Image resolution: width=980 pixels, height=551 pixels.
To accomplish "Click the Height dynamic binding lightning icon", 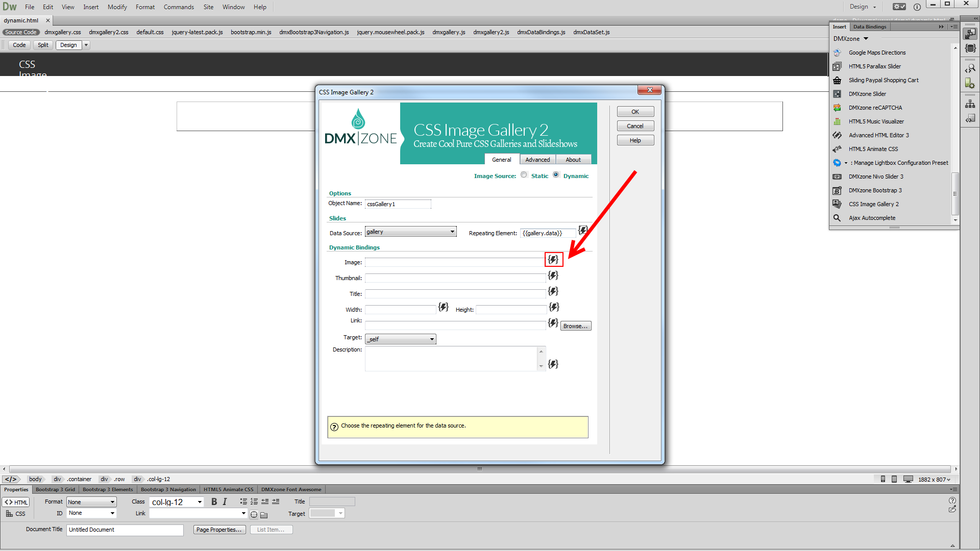I will [x=554, y=307].
